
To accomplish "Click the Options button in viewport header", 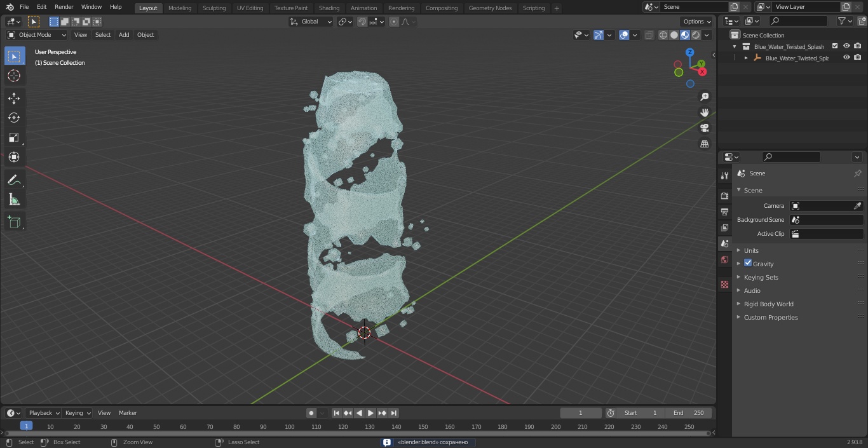I will tap(697, 22).
